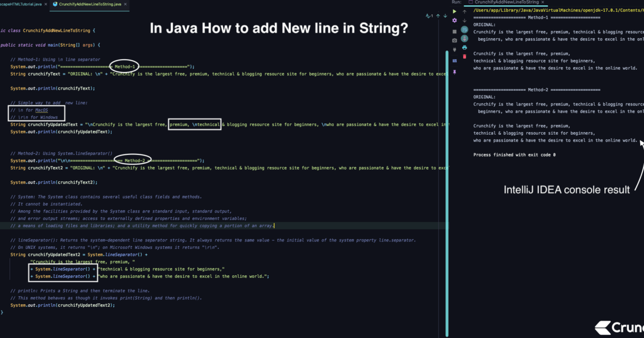Open the typo inspection indicator in editor
This screenshot has width=644, height=338.
point(429,16)
